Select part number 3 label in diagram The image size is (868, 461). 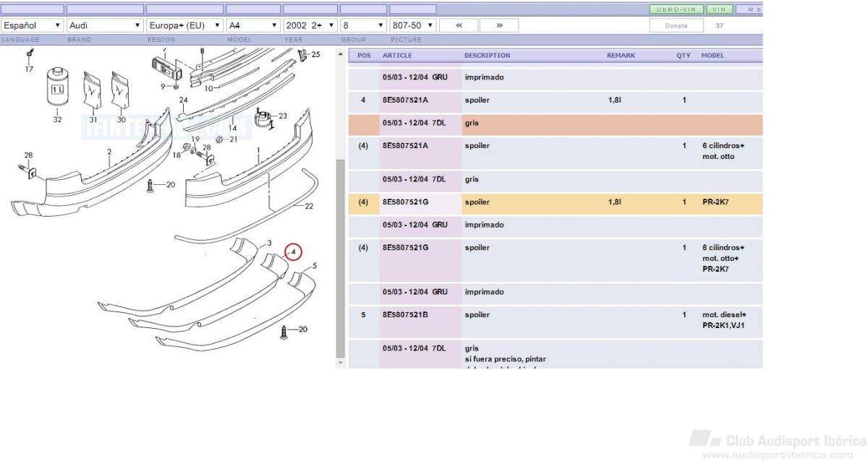(269, 243)
